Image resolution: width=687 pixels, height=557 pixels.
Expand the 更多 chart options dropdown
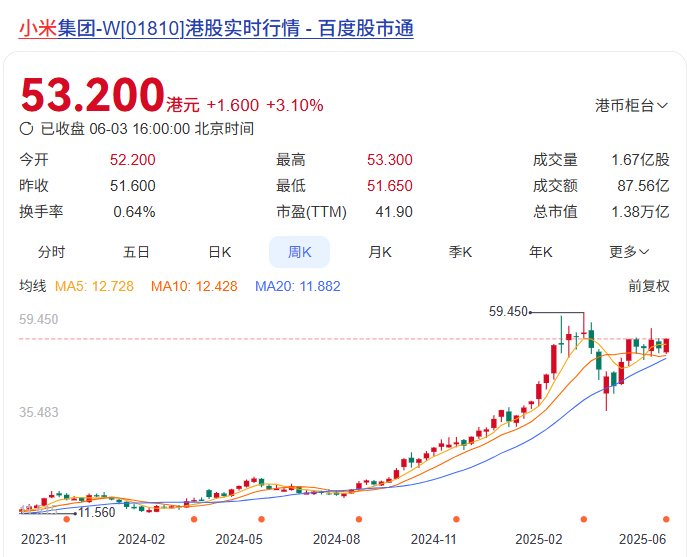[x=629, y=252]
